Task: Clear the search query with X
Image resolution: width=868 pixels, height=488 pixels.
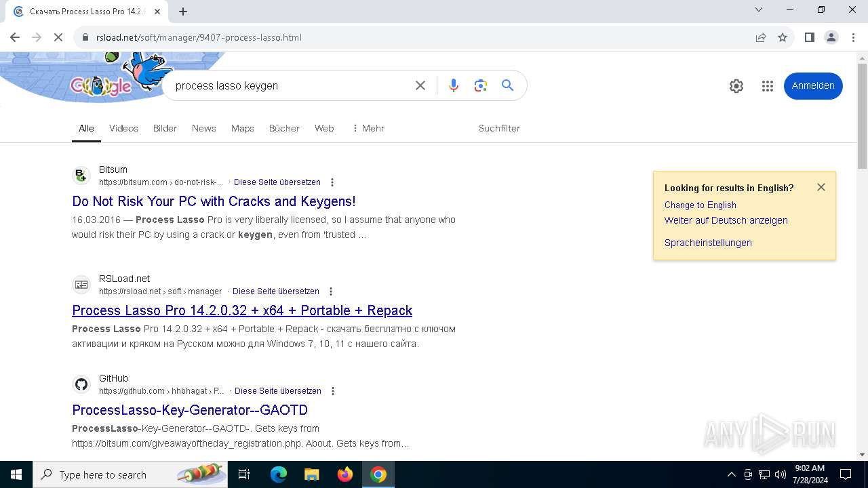Action: pyautogui.click(x=420, y=85)
